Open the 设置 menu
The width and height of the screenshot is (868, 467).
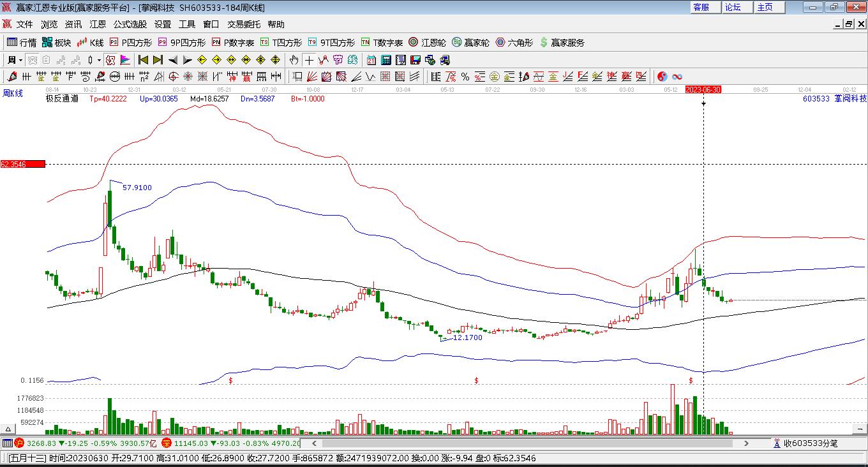[x=163, y=24]
